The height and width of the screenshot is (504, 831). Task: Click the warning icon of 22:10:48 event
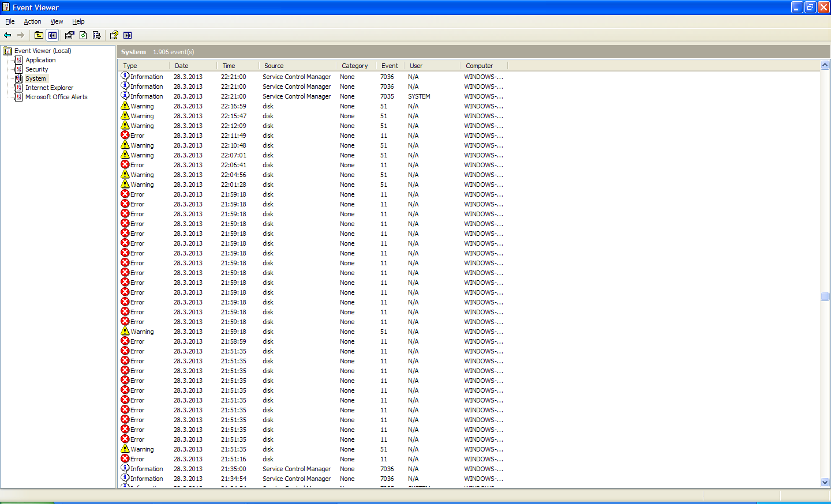[125, 145]
